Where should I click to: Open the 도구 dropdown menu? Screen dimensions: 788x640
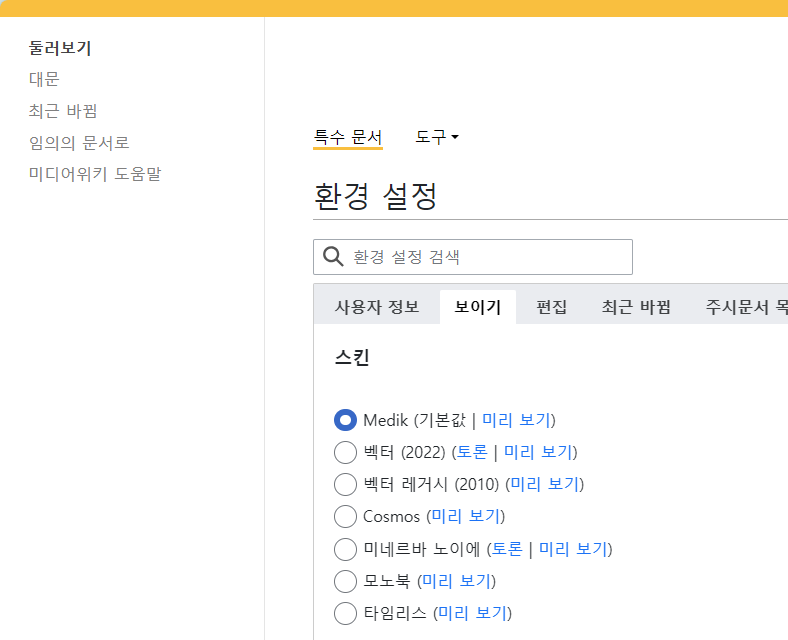coord(437,137)
